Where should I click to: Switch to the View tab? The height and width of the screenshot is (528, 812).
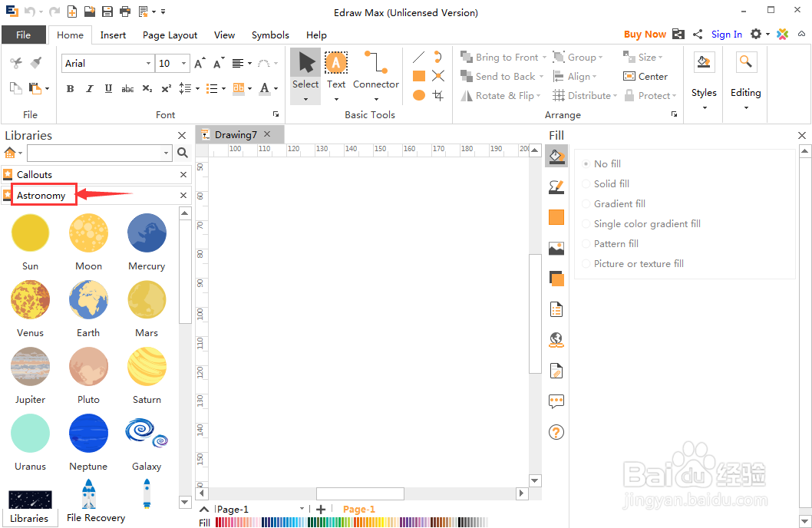[x=224, y=35]
